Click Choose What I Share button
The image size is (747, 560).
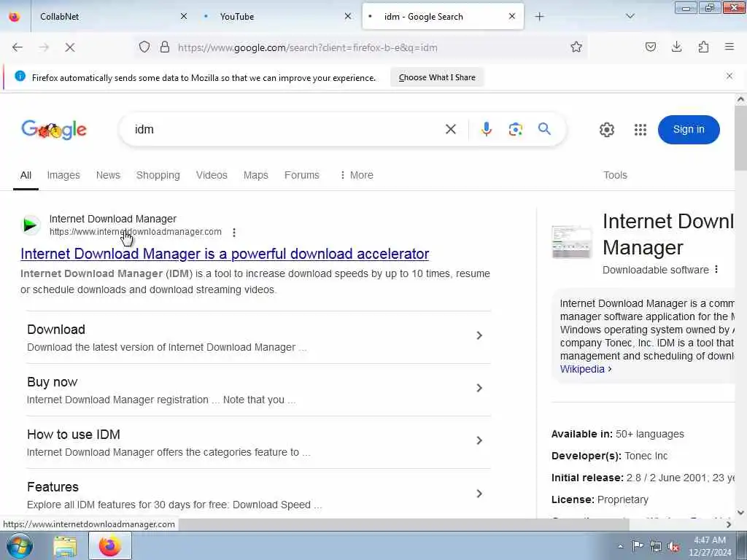click(x=437, y=77)
